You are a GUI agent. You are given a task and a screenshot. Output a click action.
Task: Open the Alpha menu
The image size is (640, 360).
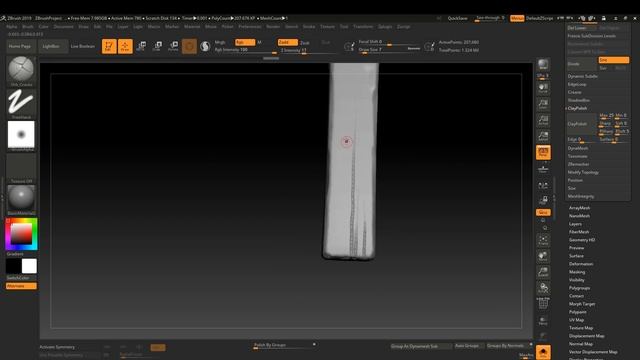tap(12, 27)
